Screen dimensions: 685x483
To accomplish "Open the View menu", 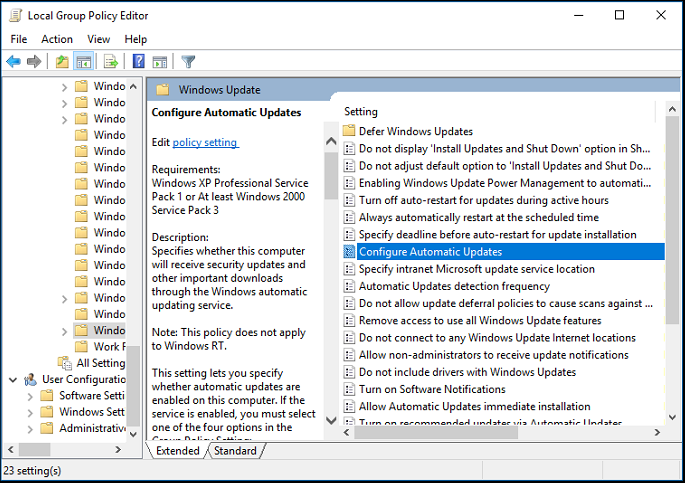I will click(x=99, y=39).
